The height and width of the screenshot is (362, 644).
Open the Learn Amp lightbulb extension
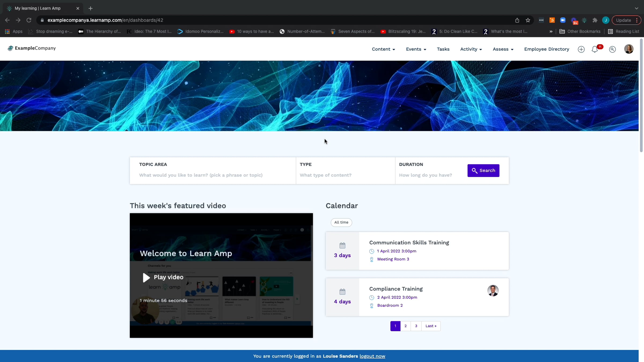tap(584, 20)
